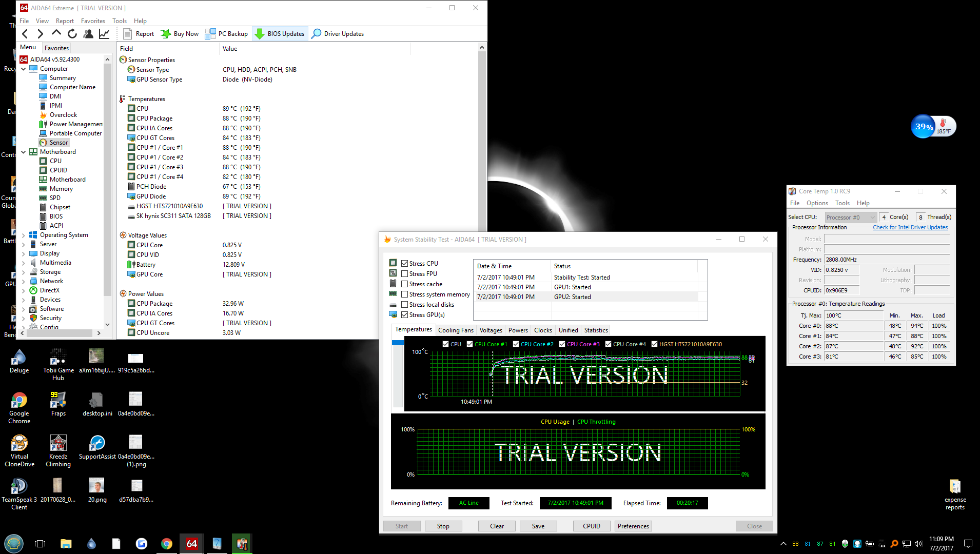Switch to the Statistics tab
This screenshot has width=980, height=554.
596,330
